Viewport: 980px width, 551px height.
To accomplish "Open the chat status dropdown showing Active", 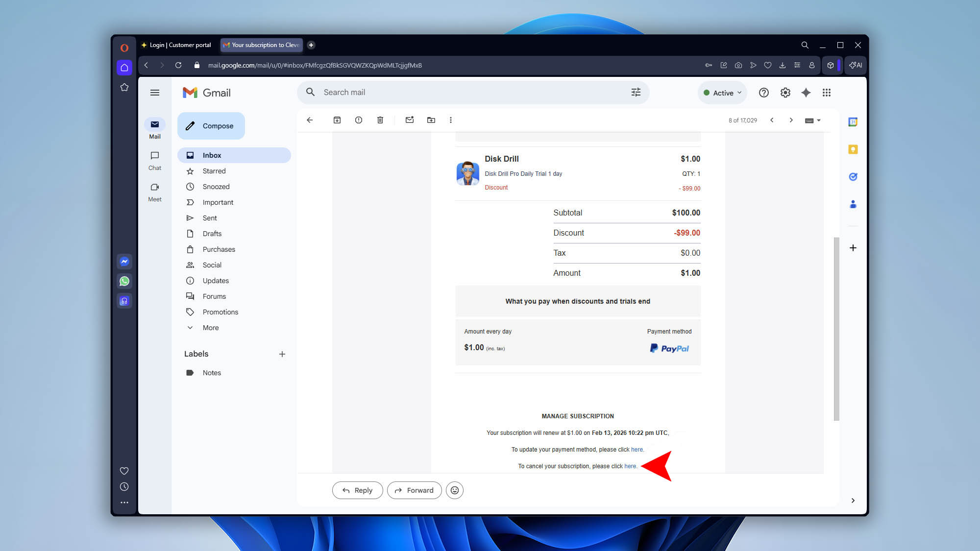I will pos(722,92).
